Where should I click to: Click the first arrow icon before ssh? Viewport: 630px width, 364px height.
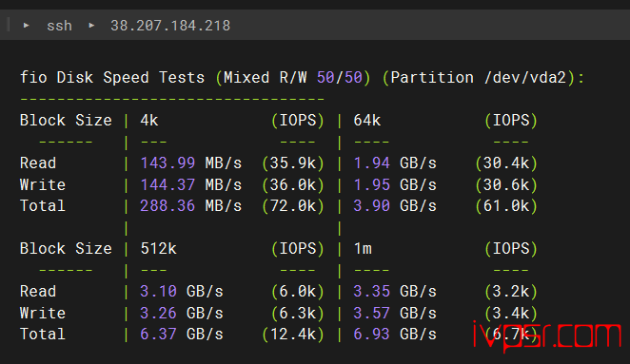[26, 26]
